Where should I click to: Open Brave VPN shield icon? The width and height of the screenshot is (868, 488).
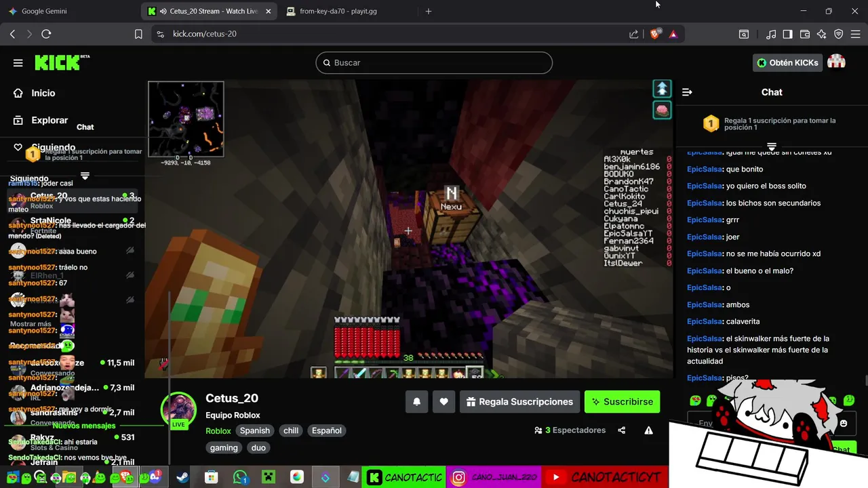(839, 34)
